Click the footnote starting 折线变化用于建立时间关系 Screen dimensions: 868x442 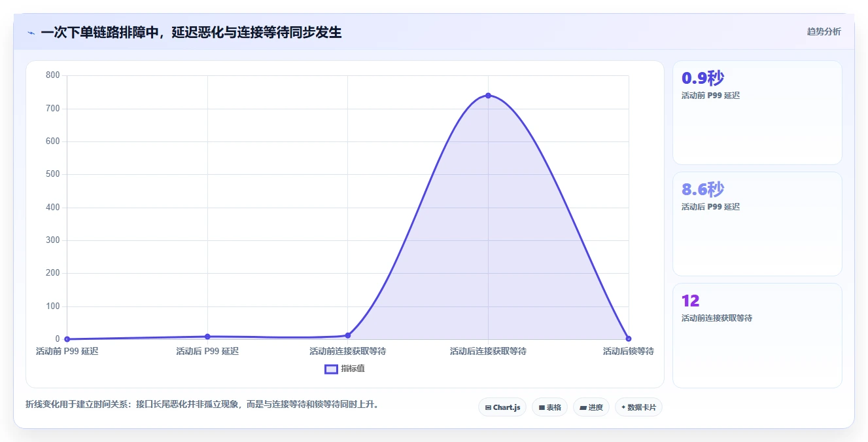[202, 405]
